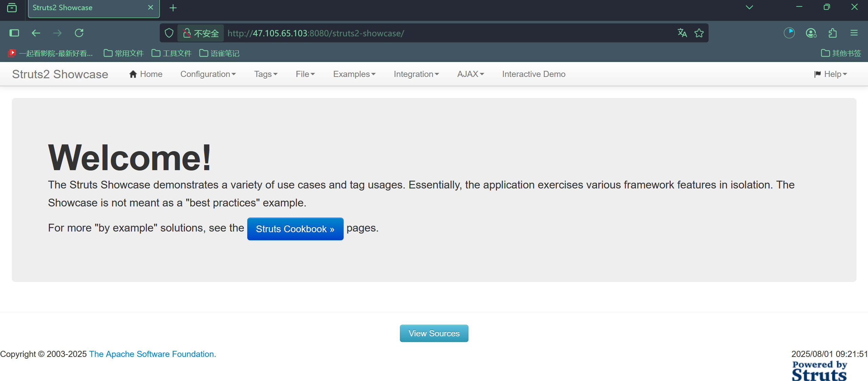The width and height of the screenshot is (868, 381).
Task: Click the Struts2 Showcase brand link
Action: [60, 74]
